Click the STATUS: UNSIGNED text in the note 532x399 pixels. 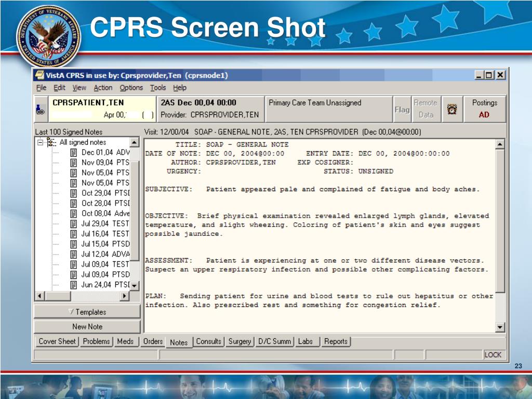point(358,171)
